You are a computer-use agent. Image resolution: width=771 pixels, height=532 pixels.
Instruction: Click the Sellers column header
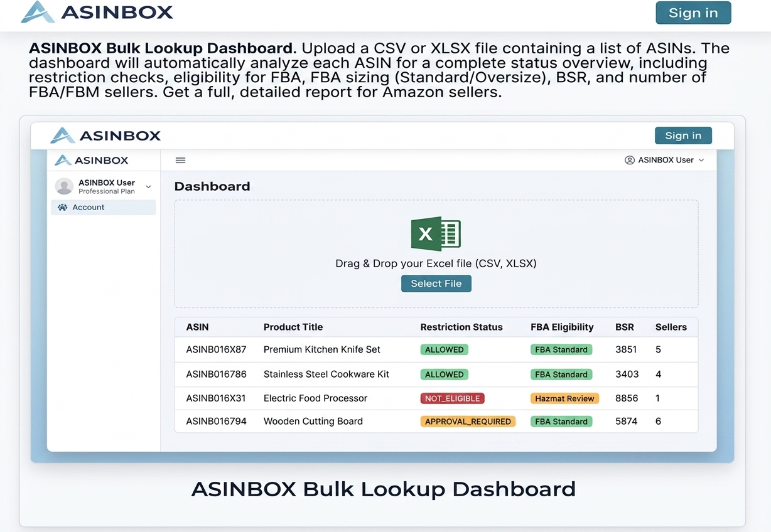coord(671,327)
